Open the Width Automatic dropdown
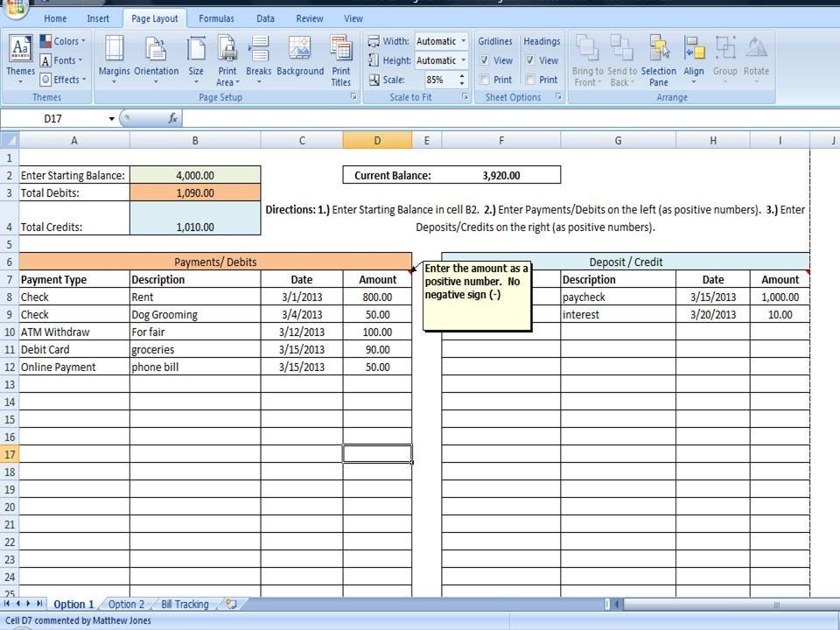The height and width of the screenshot is (630, 840). pos(463,40)
